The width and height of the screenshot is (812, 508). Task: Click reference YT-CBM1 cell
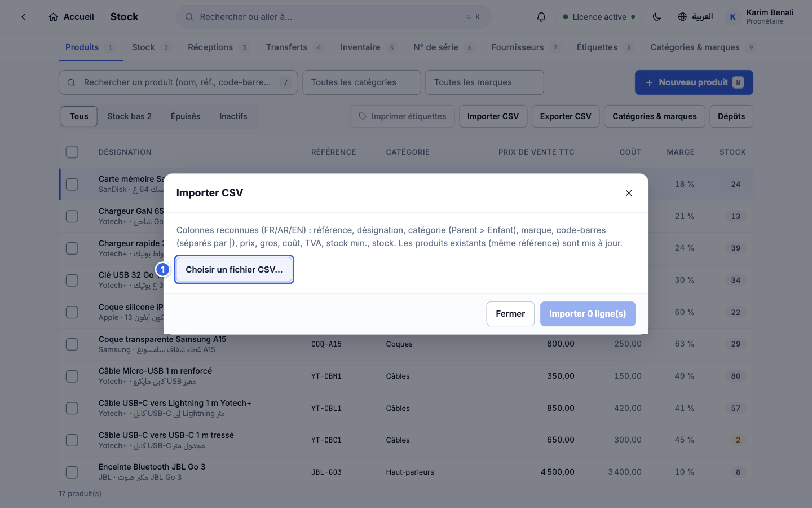326,376
